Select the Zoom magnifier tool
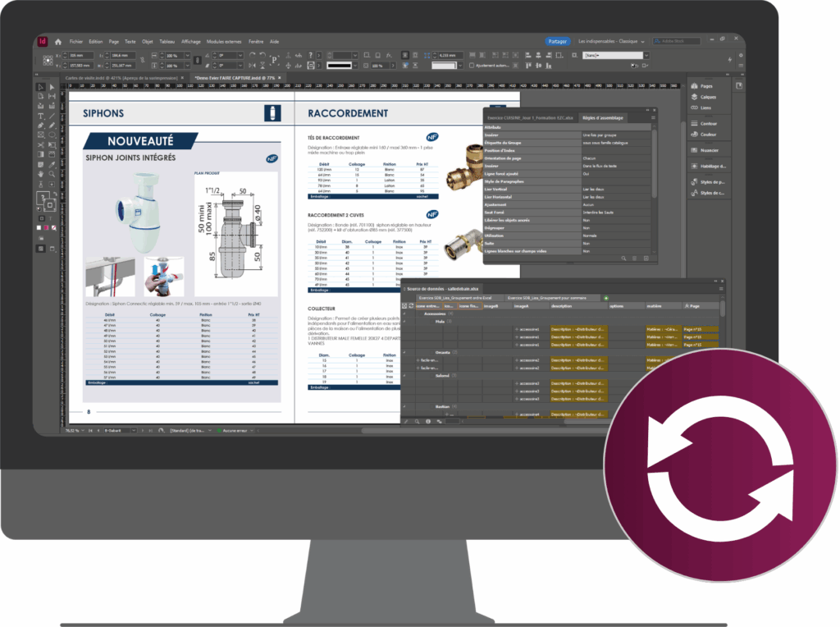Image resolution: width=840 pixels, height=627 pixels. pyautogui.click(x=51, y=174)
